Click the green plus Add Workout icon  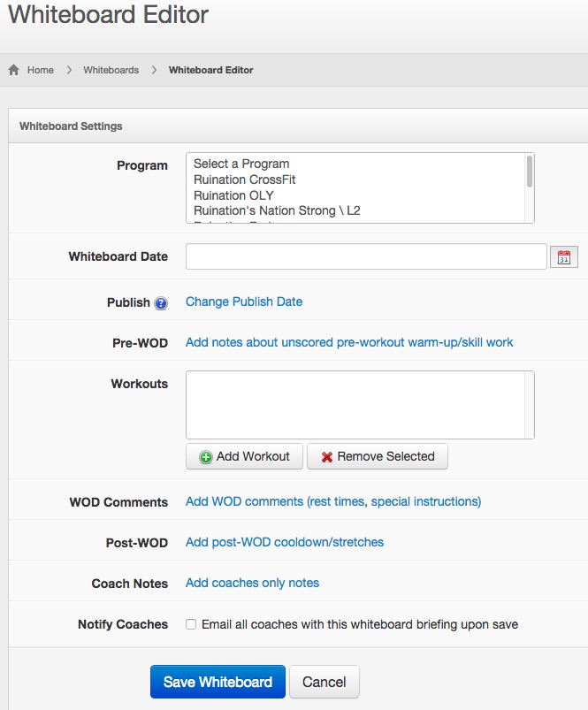point(205,457)
